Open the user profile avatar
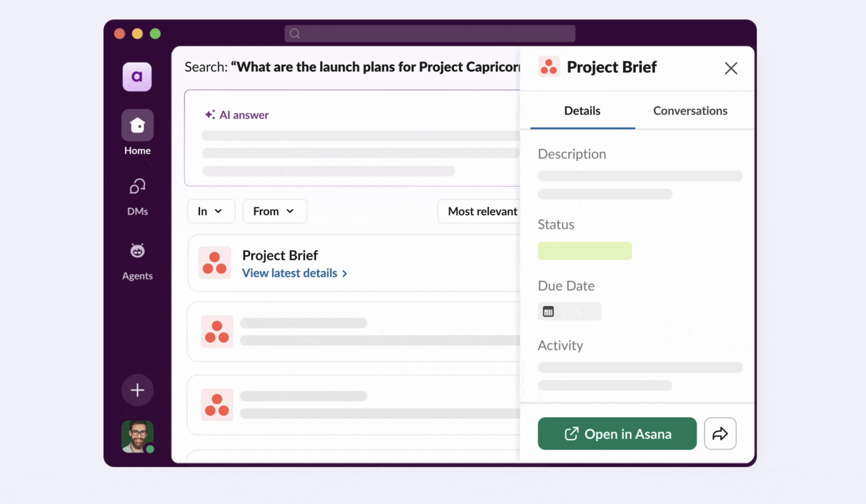This screenshot has width=866, height=504. (137, 436)
